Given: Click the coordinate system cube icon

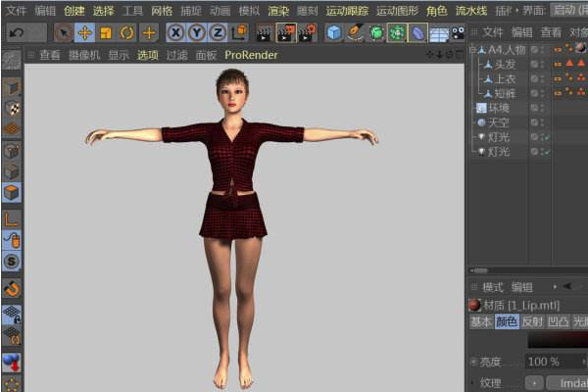Looking at the screenshot, I should point(238,32).
